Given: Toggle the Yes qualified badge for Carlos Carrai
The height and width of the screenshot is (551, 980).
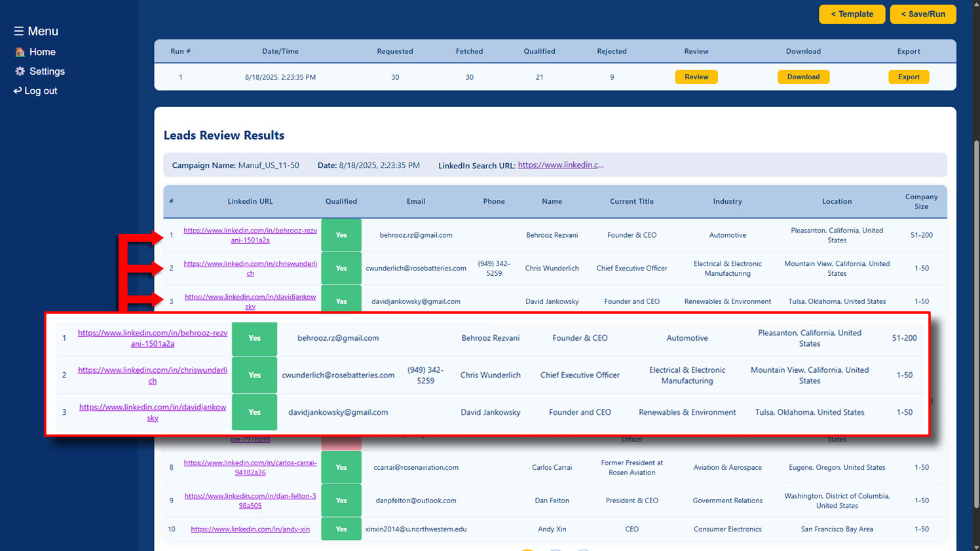Looking at the screenshot, I should tap(341, 467).
